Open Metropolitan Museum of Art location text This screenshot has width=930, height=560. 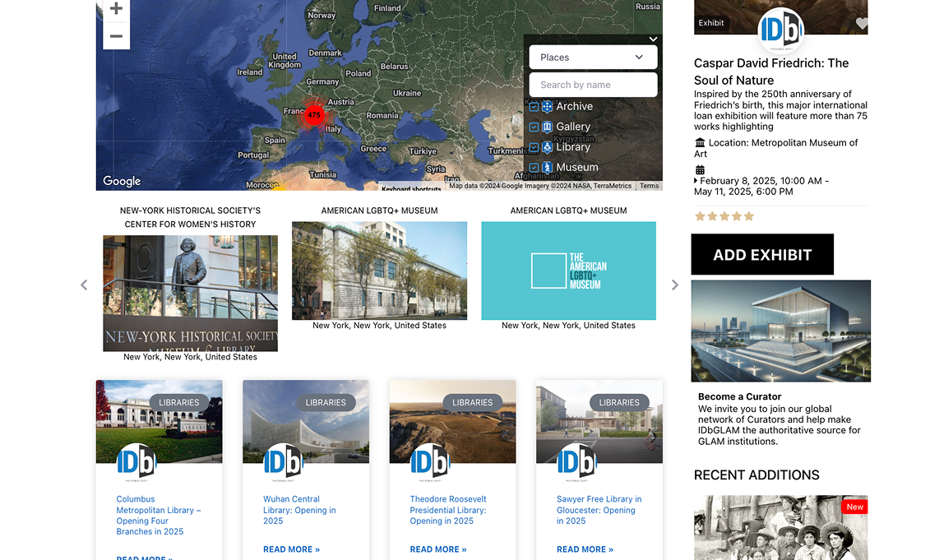click(775, 148)
